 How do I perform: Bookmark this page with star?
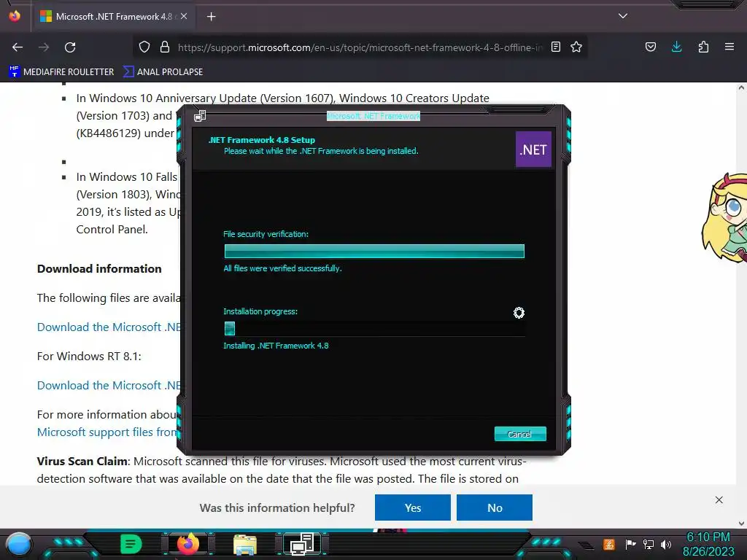pos(576,47)
